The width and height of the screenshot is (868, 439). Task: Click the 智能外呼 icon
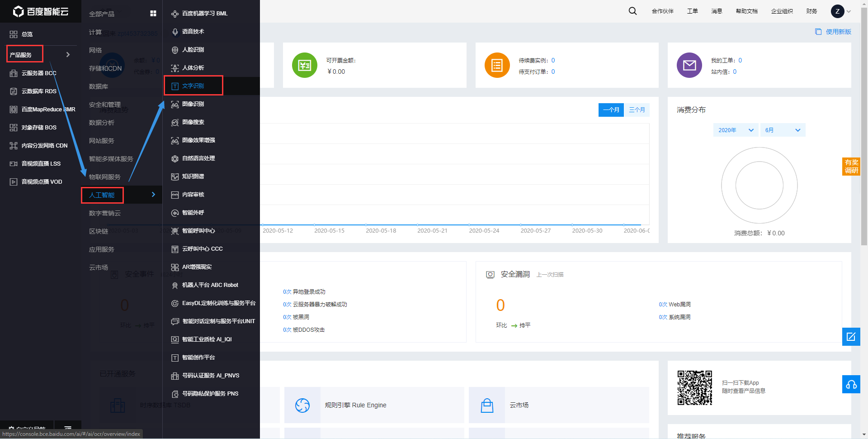175,213
